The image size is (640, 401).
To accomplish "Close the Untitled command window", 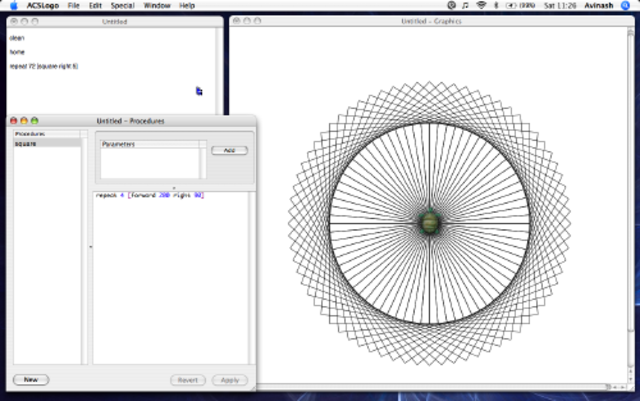I will (x=14, y=21).
